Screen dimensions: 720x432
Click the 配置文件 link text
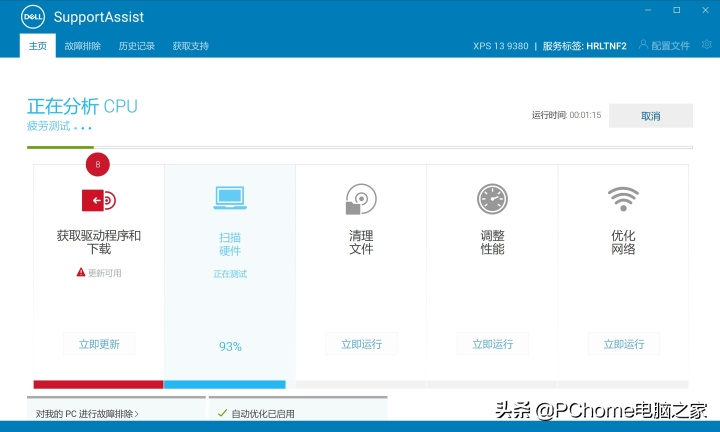(x=670, y=45)
